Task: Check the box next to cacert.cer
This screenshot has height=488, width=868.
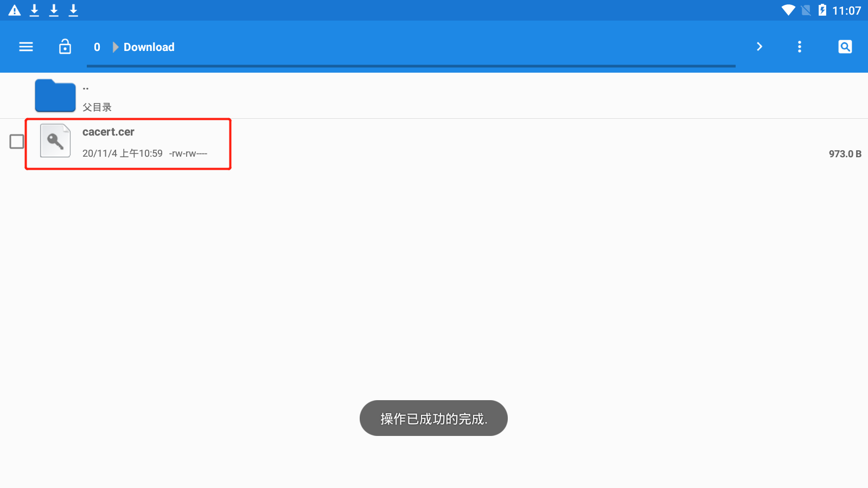Action: (x=17, y=142)
